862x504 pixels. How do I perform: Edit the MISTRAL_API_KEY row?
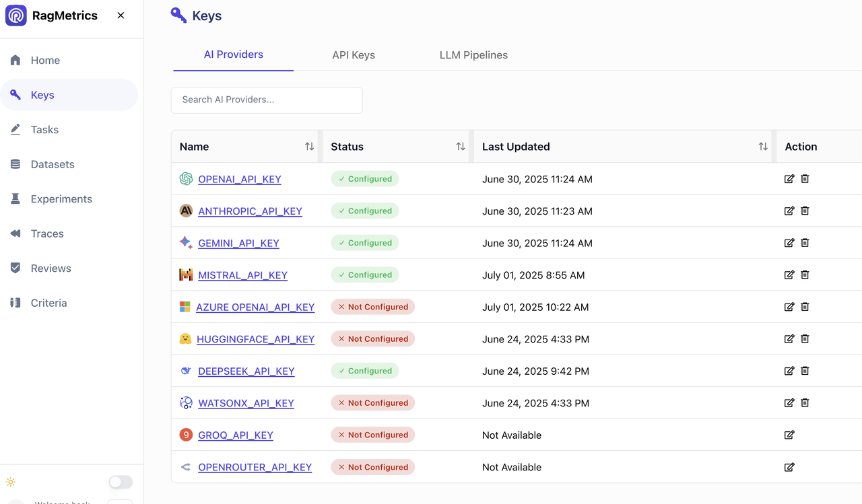[789, 275]
